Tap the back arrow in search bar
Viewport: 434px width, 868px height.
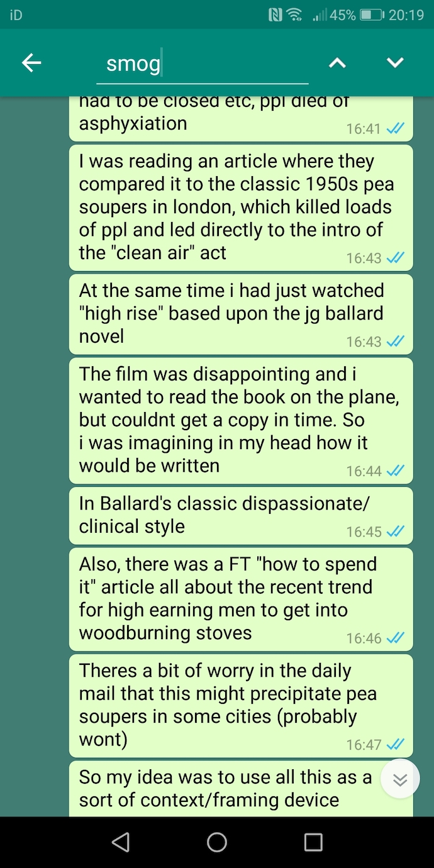click(31, 62)
